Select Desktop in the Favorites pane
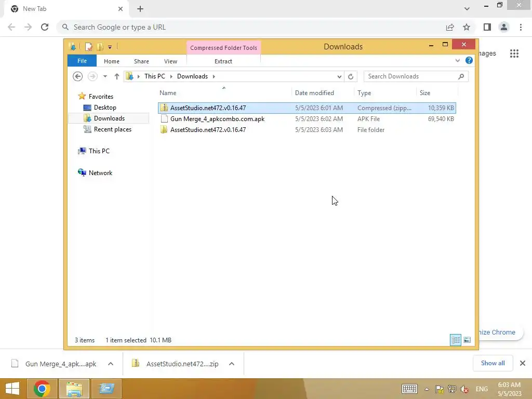This screenshot has width=532, height=399. click(x=105, y=108)
